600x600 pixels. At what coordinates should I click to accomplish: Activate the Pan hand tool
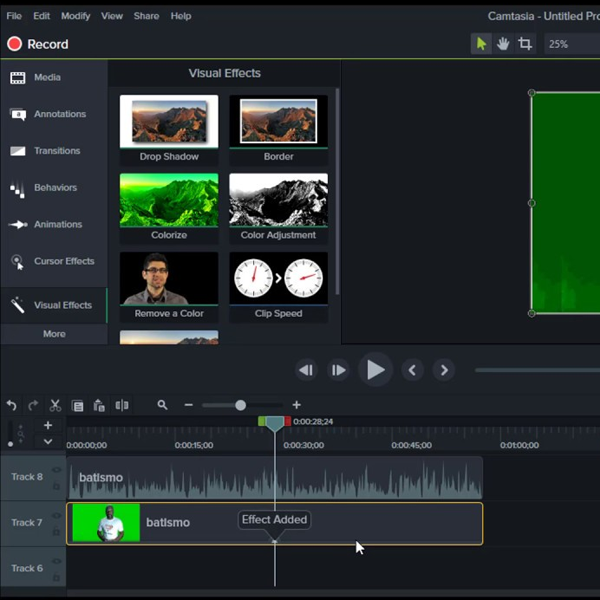503,44
